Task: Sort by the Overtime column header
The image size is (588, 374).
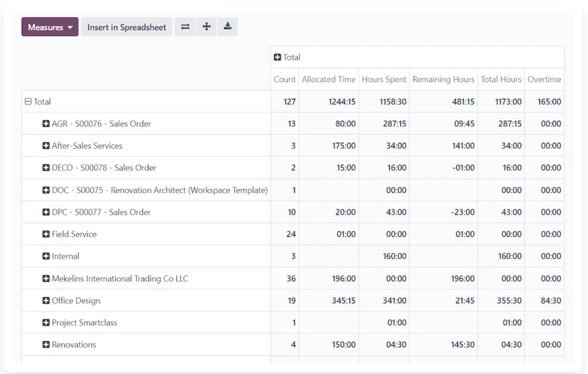Action: coord(544,79)
